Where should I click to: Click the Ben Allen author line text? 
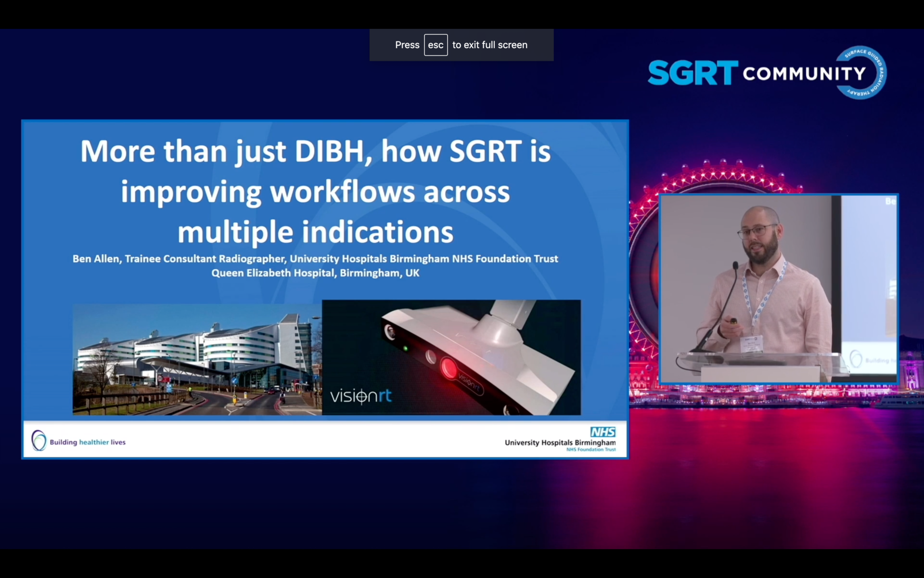click(x=315, y=259)
